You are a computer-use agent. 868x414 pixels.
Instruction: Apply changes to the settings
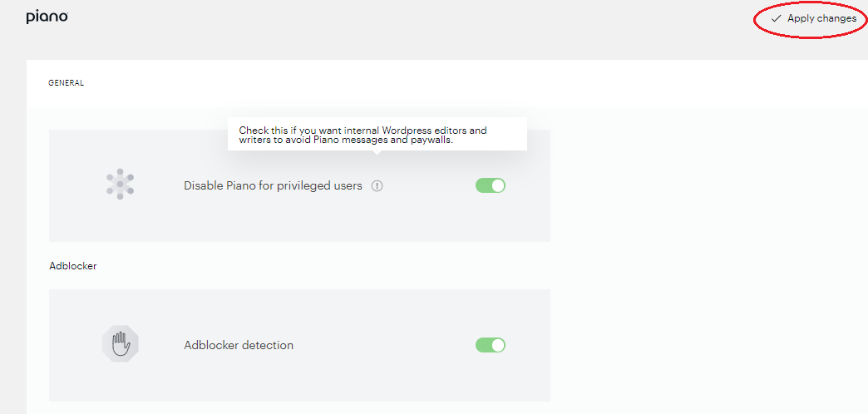point(814,18)
